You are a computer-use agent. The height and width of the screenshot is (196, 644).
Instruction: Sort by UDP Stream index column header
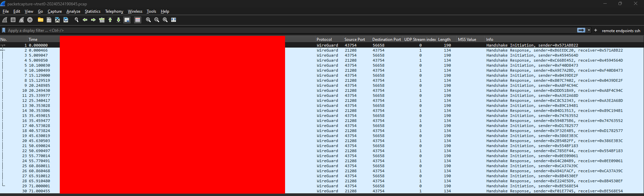[420, 39]
